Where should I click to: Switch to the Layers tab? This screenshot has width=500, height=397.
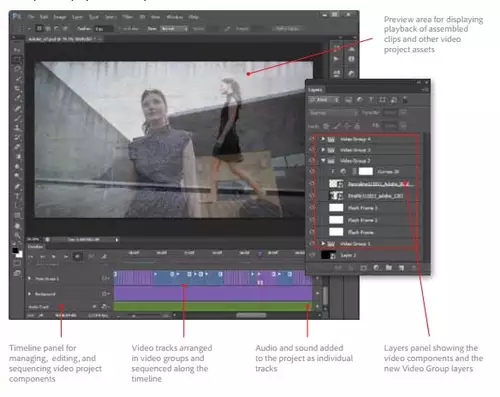(x=315, y=90)
